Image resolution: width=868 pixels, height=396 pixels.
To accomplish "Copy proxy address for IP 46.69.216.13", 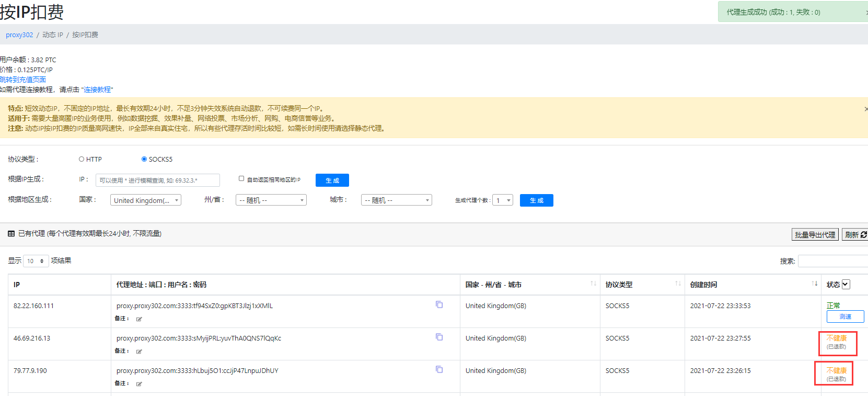I will (439, 337).
